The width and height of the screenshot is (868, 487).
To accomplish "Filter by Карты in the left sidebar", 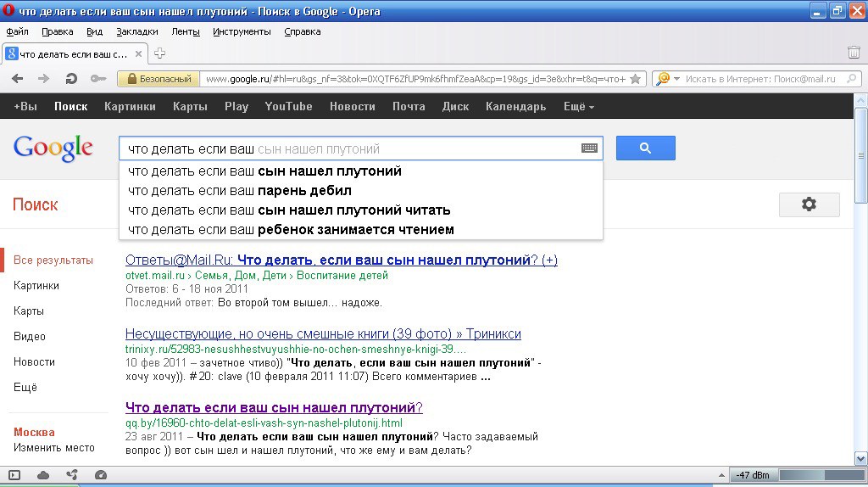I will [x=28, y=311].
